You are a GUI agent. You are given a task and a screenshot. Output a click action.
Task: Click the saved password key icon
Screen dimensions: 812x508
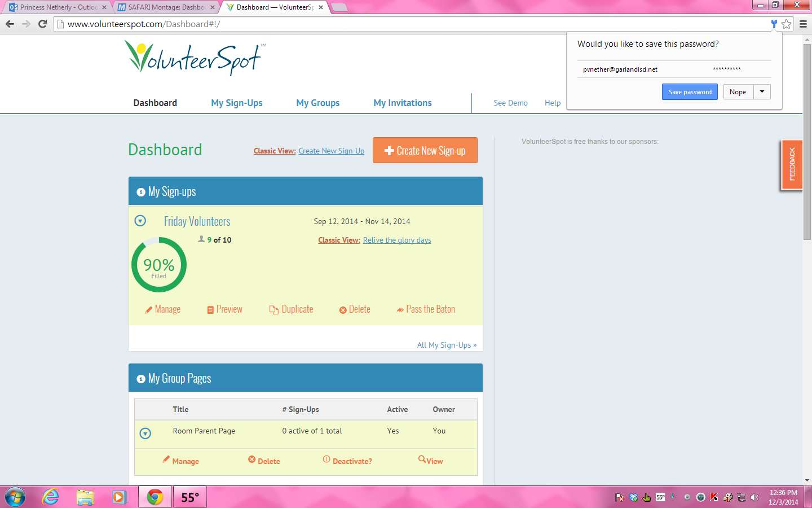coord(774,24)
